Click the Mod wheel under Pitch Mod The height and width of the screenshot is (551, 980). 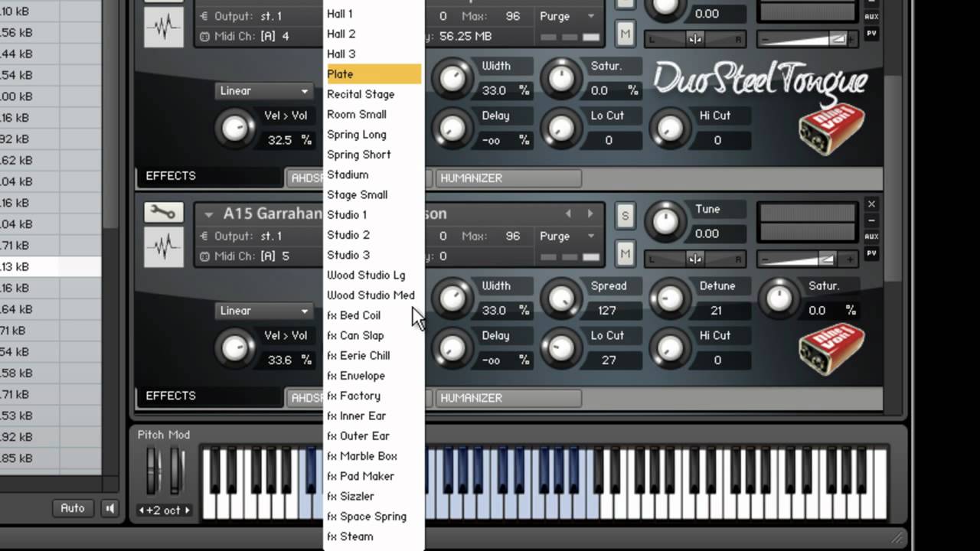[177, 471]
